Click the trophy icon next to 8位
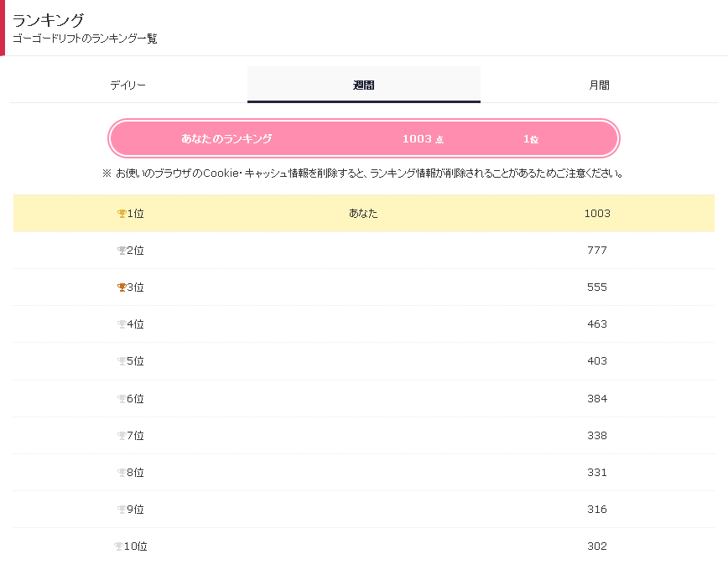This screenshot has height=580, width=728. pyautogui.click(x=122, y=473)
